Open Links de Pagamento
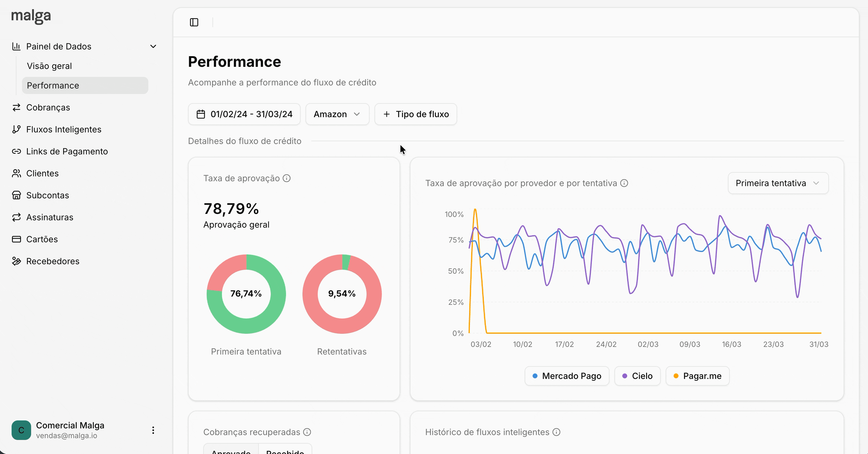 67,151
